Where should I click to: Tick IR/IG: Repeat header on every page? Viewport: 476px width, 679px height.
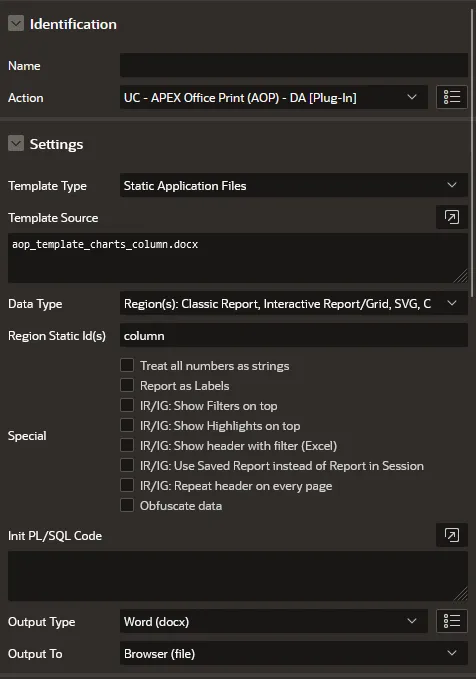(127, 485)
